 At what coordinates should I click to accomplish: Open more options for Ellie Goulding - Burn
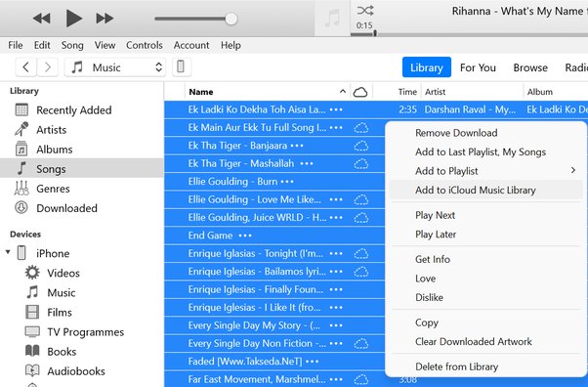coord(287,182)
